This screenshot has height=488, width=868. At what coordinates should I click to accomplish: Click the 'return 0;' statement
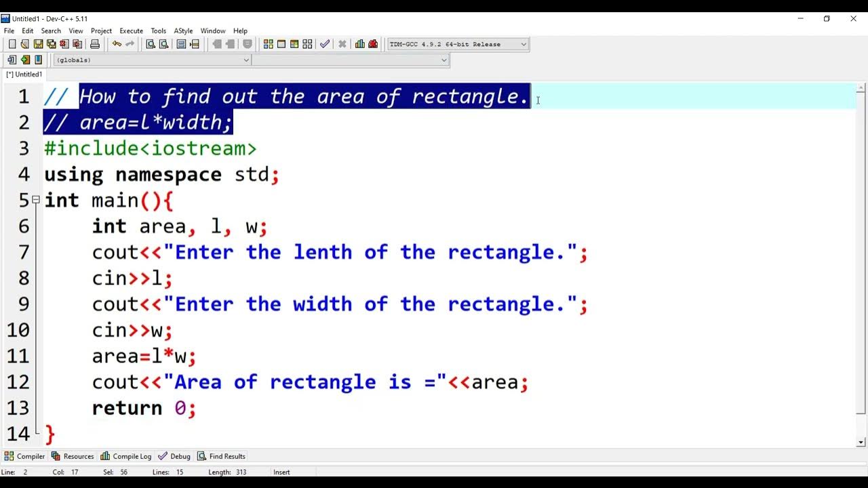(x=144, y=408)
